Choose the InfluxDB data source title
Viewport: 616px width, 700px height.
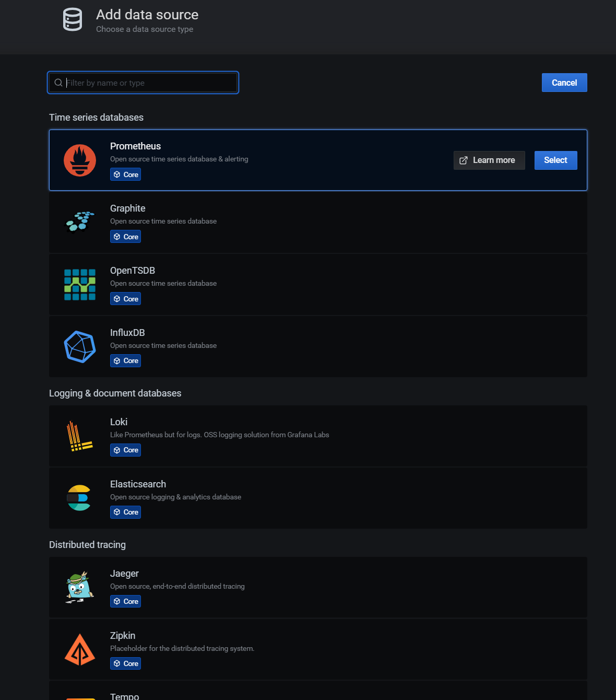click(x=127, y=333)
